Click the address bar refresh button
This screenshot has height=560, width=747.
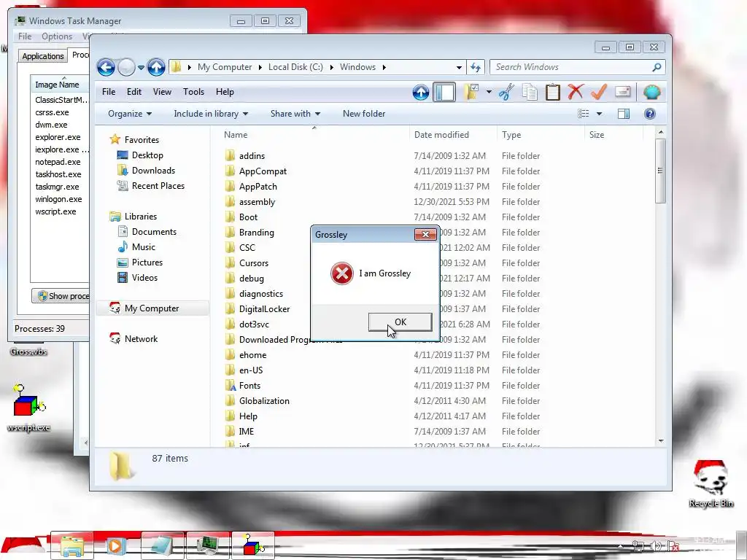[476, 67]
